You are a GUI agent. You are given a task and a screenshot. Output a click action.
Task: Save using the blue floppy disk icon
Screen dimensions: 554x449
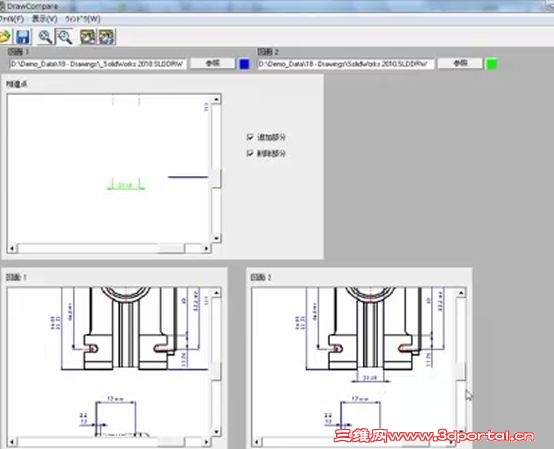(x=23, y=37)
